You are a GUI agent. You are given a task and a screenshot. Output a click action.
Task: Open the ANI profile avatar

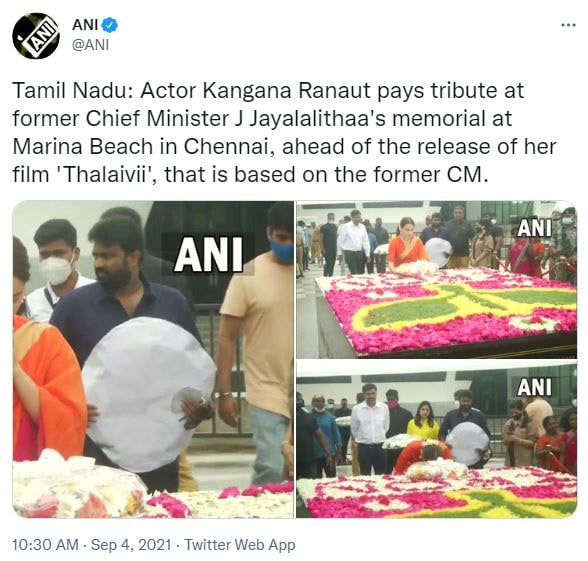[36, 36]
